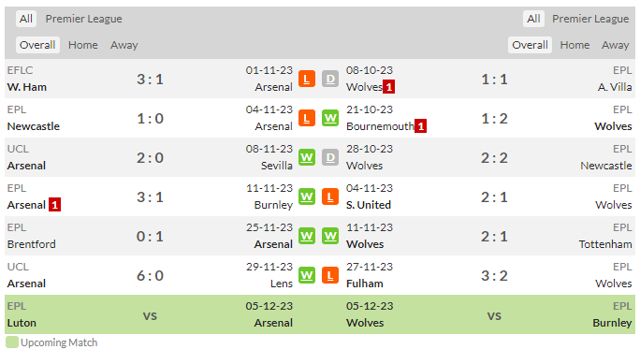640x364 pixels.
Task: Click the loss badge for S. United vs Wolves
Action: click(330, 197)
